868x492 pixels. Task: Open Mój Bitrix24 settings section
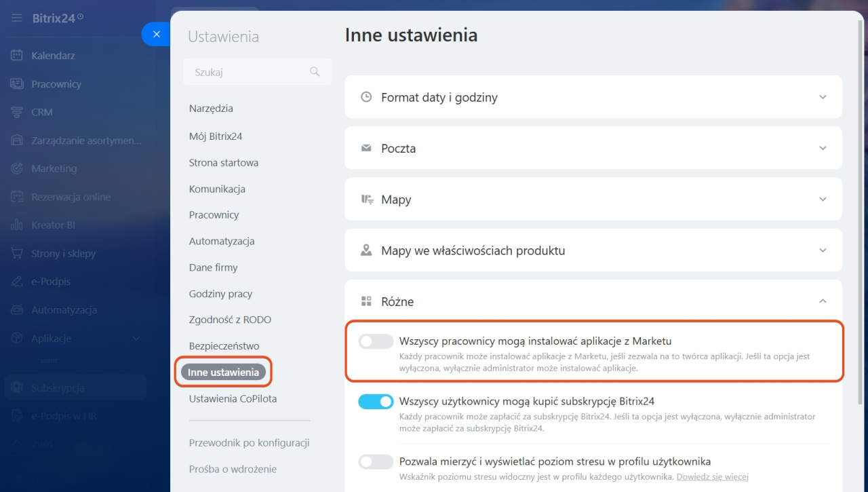point(216,136)
